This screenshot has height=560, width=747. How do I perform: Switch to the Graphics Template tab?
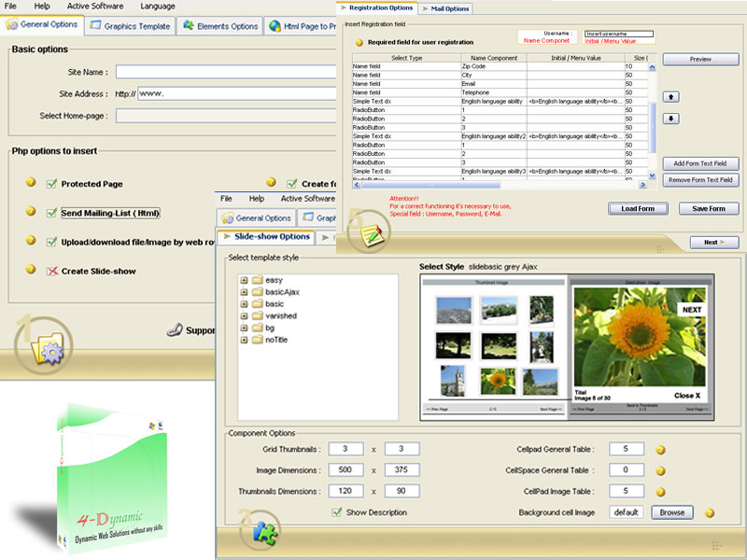tap(130, 26)
